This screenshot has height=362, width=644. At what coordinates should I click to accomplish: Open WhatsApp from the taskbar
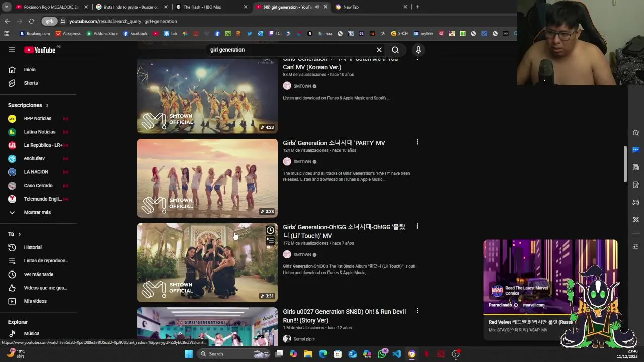tap(382, 354)
